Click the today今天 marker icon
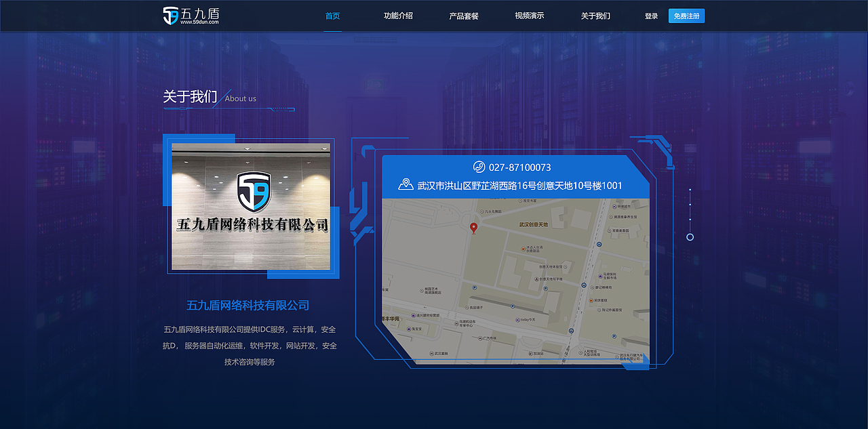 518,319
